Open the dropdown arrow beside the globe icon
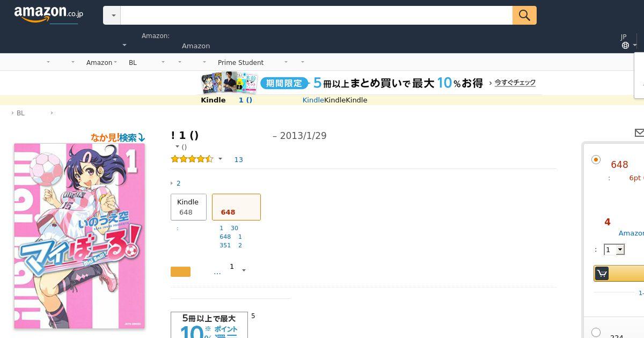Viewport: 644px width, 338px height. coord(634,46)
